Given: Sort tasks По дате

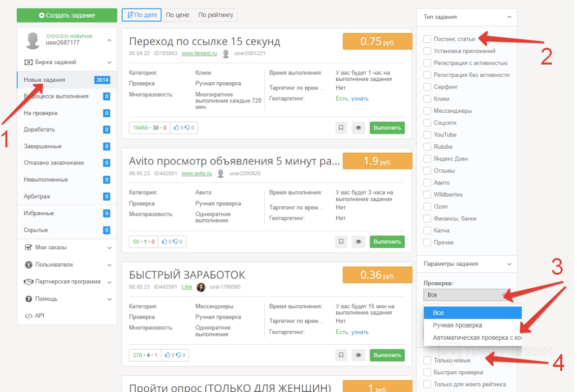Looking at the screenshot, I should pos(142,15).
